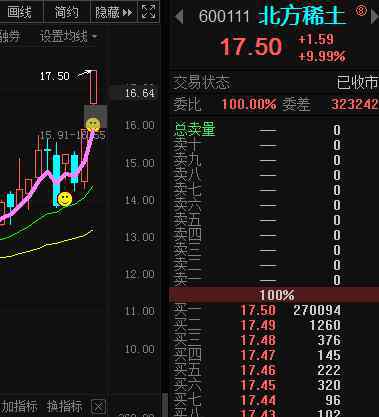Click the 交易状态 label

click(x=201, y=82)
